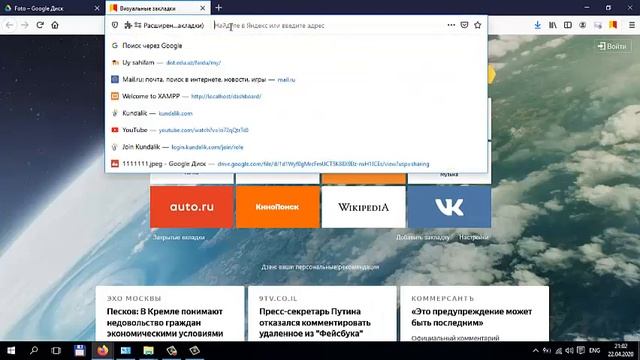Focus the address bar input

[x=329, y=25]
